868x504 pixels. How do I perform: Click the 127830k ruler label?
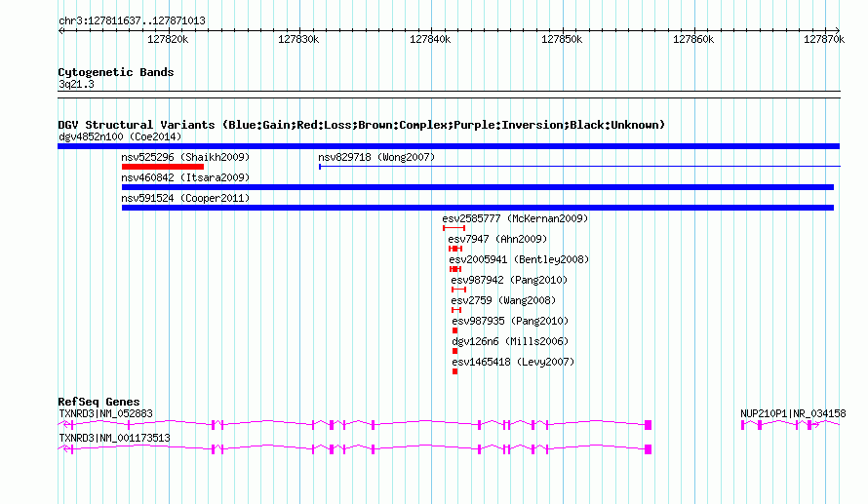point(299,39)
